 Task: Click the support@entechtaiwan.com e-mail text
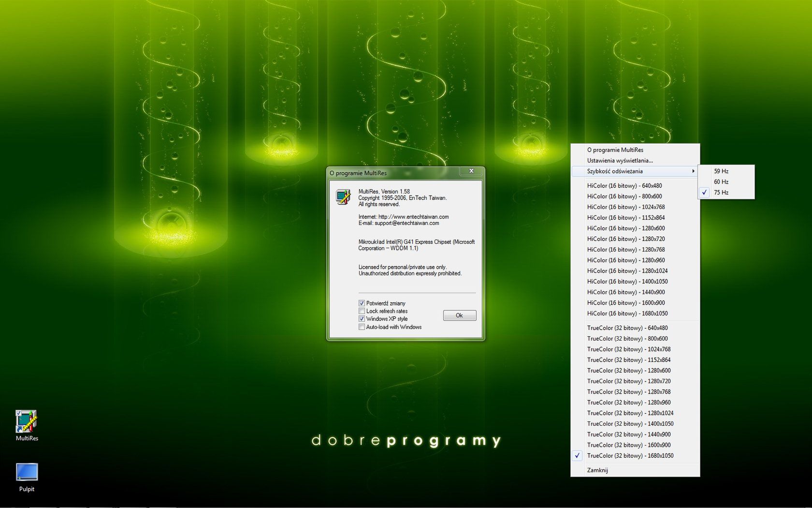point(406,223)
